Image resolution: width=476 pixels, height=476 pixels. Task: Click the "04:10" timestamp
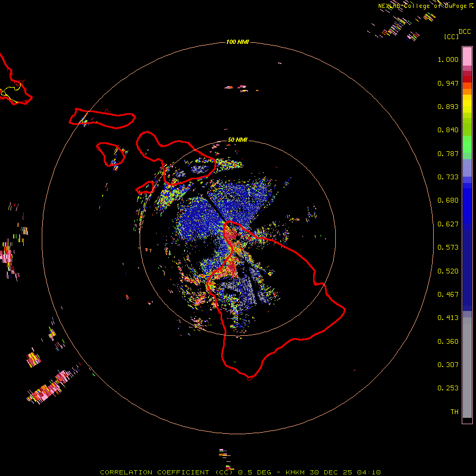tap(369, 472)
